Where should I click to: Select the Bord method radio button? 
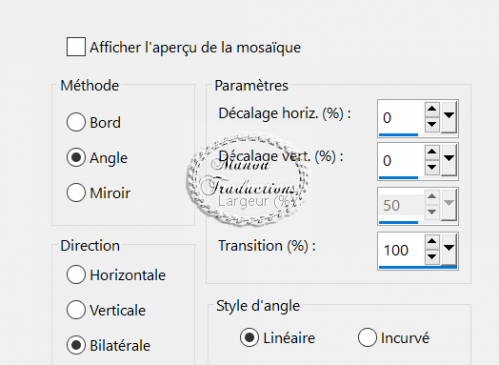pyautogui.click(x=76, y=122)
